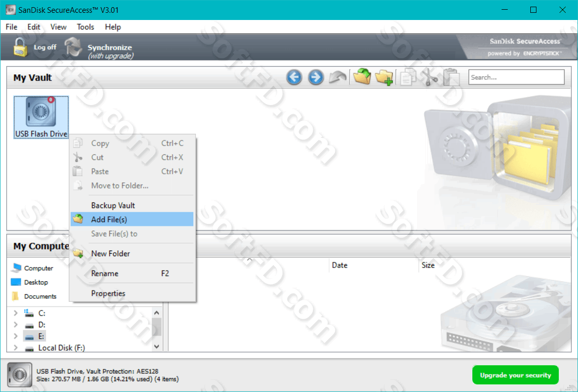The height and width of the screenshot is (392, 578).
Task: Choose Save File(s) to from context menu
Action: click(132, 234)
